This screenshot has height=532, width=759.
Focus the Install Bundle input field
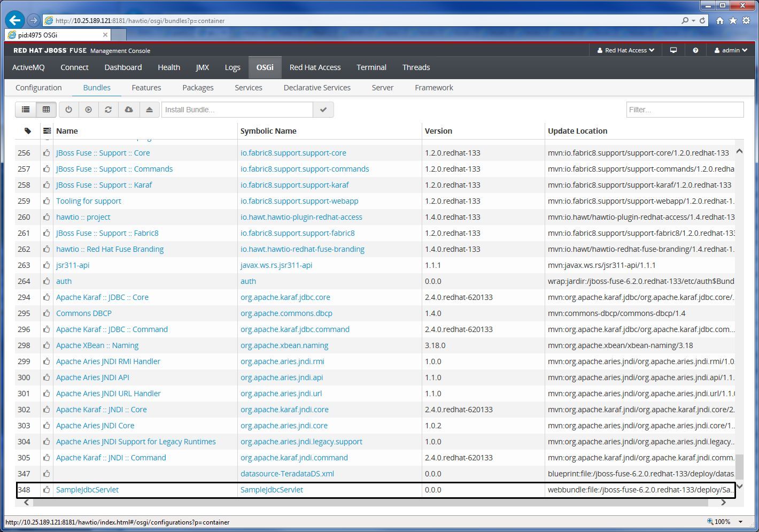(x=237, y=110)
